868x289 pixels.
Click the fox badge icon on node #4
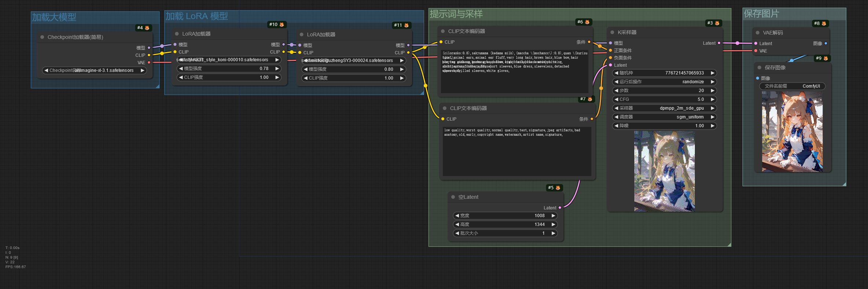[147, 28]
